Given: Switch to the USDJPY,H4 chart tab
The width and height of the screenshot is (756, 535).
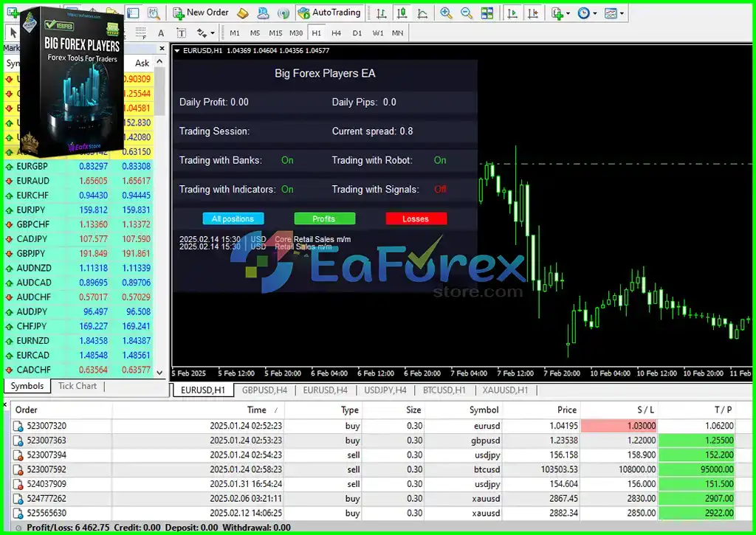Looking at the screenshot, I should [x=385, y=390].
